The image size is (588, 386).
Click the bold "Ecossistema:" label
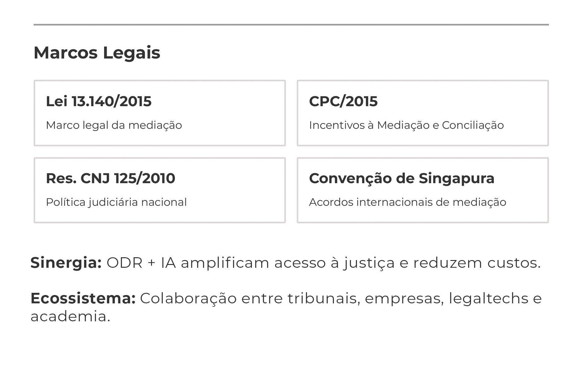83,298
